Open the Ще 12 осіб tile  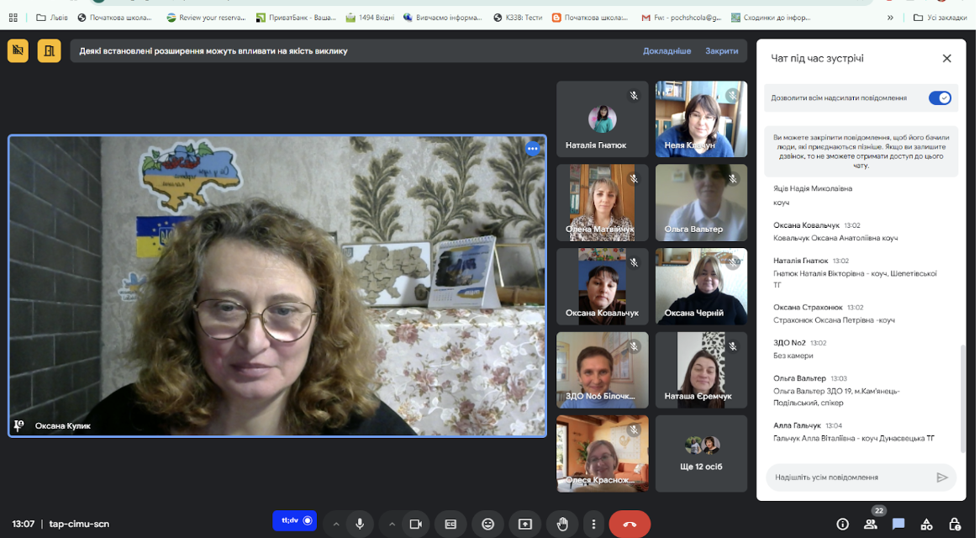701,454
